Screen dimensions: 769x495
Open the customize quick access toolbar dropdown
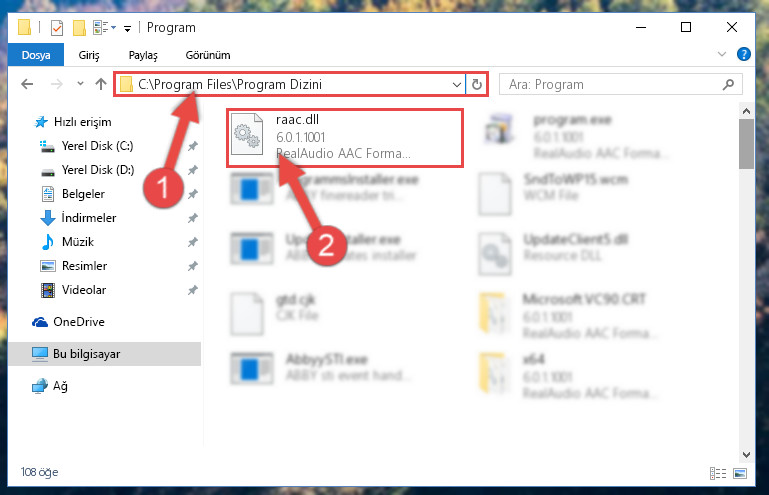click(x=128, y=29)
